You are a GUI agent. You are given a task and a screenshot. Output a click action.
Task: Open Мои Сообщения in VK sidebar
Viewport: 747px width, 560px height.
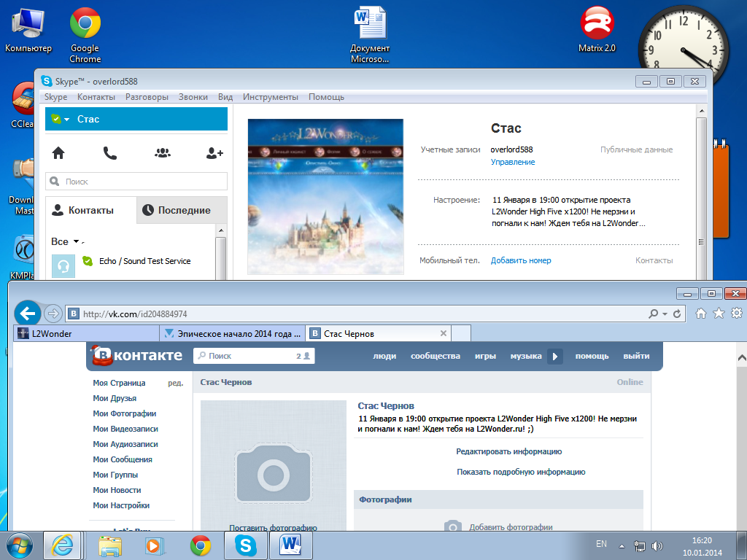coord(123,459)
